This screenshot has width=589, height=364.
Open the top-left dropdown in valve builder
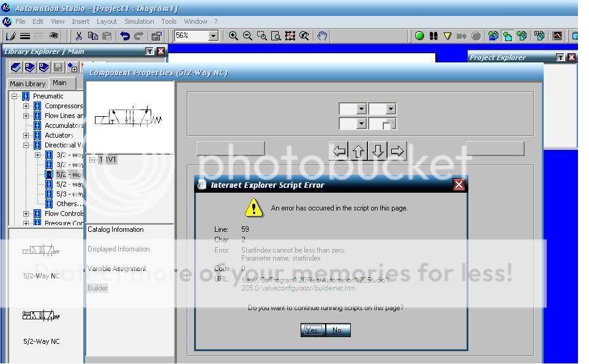(x=361, y=109)
